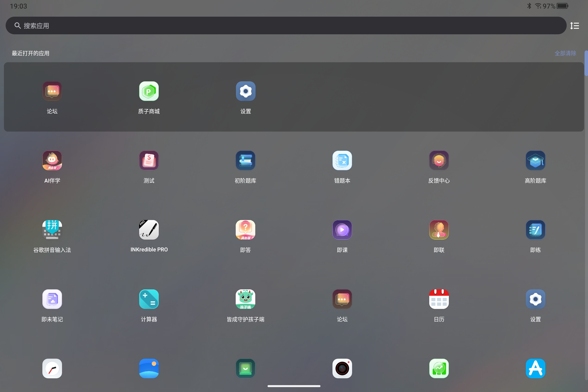Open 反馈中心 app
588x392 pixels.
439,160
